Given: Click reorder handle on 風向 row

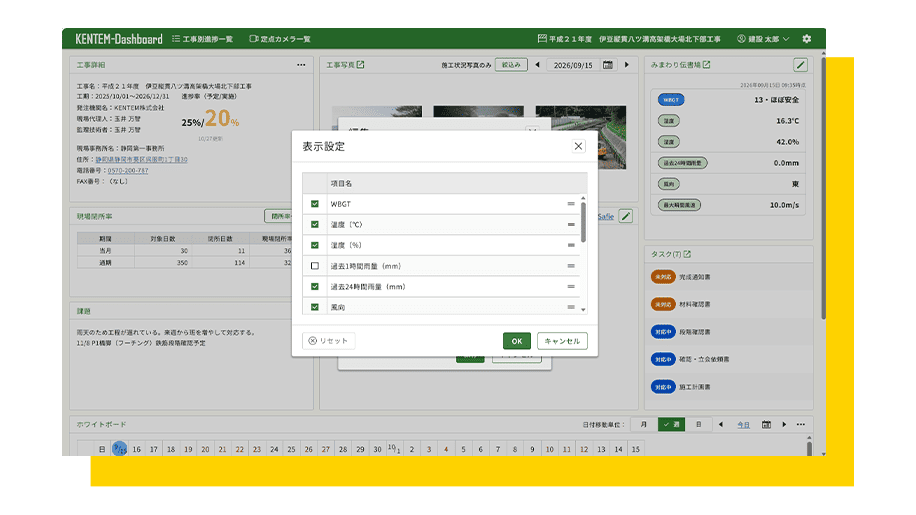Looking at the screenshot, I should click(571, 307).
